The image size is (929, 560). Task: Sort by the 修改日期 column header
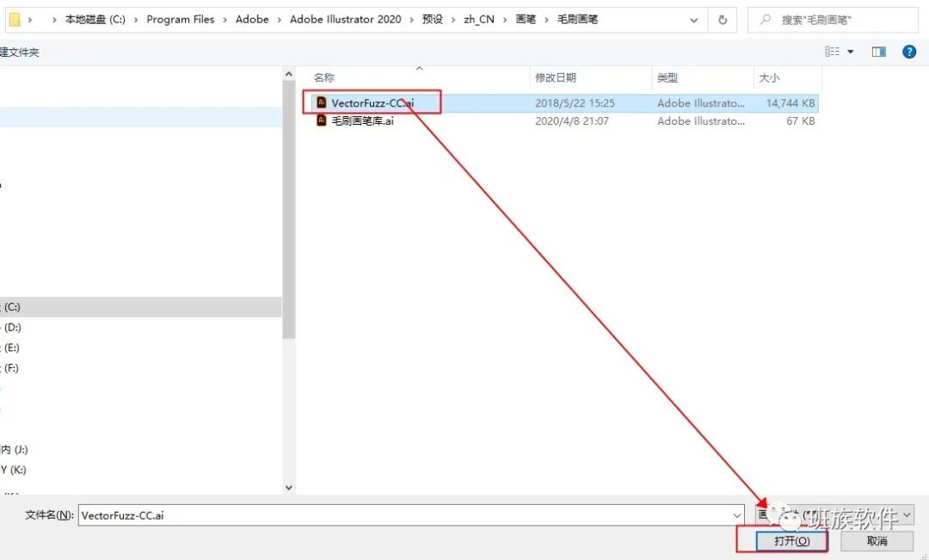point(555,77)
